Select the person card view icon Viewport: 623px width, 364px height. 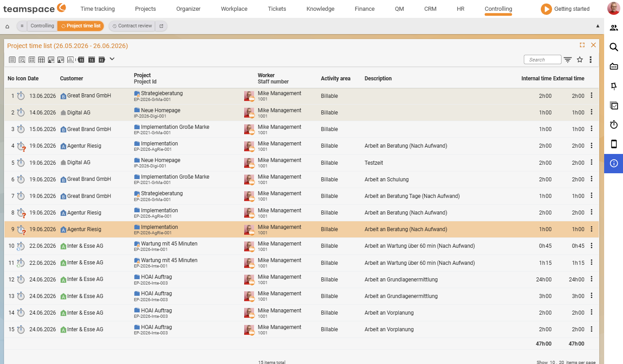[x=51, y=60]
